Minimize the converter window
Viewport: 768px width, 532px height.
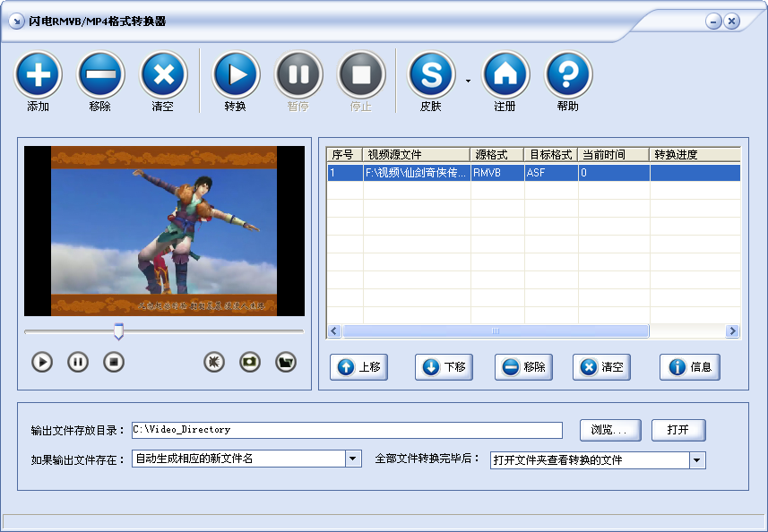[x=713, y=21]
